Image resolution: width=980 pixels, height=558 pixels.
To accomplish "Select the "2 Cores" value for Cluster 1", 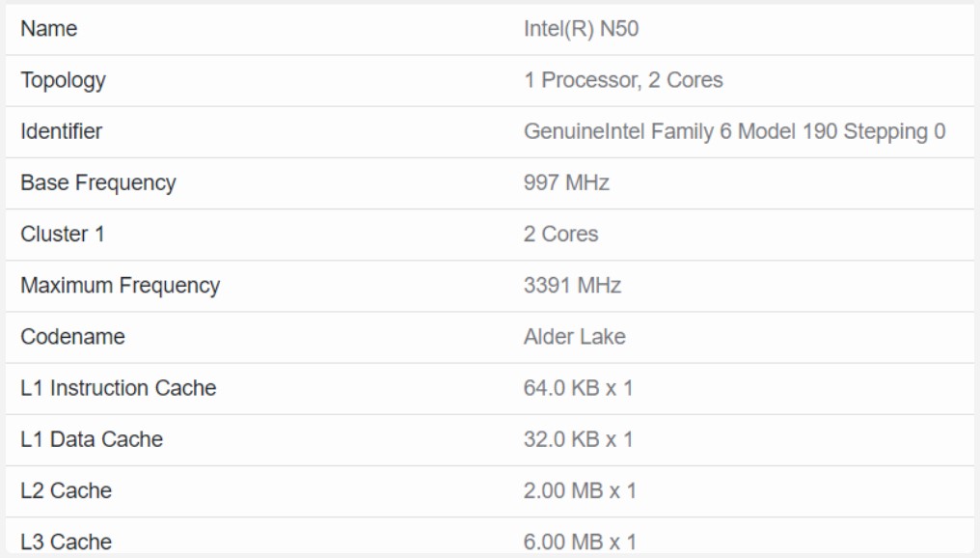I will tap(560, 234).
